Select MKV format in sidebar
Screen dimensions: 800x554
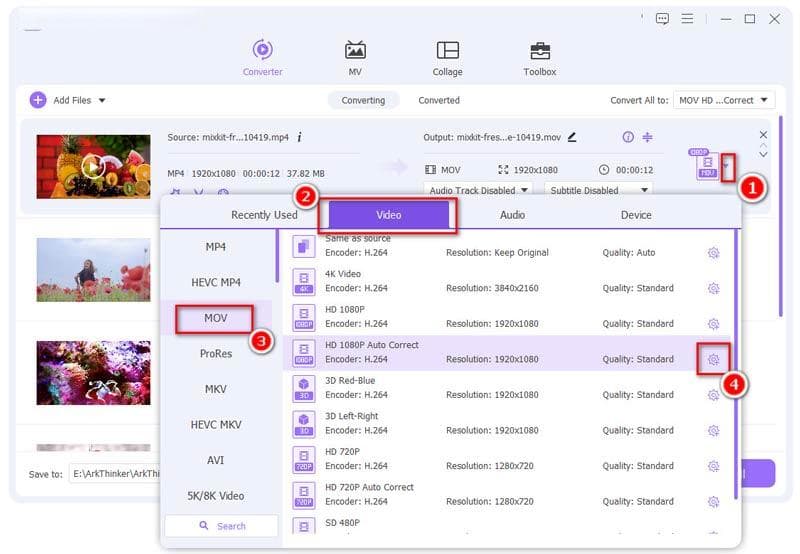pos(216,389)
